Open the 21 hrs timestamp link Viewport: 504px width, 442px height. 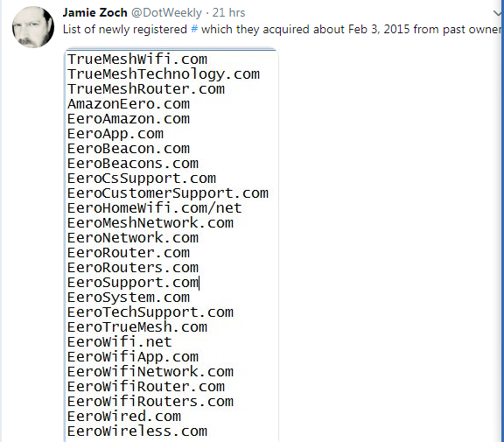(229, 13)
